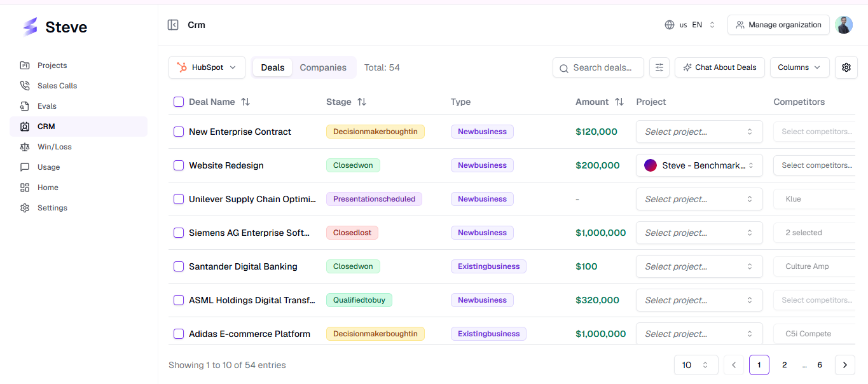Open Win/Loss in the sidebar

tap(78, 147)
